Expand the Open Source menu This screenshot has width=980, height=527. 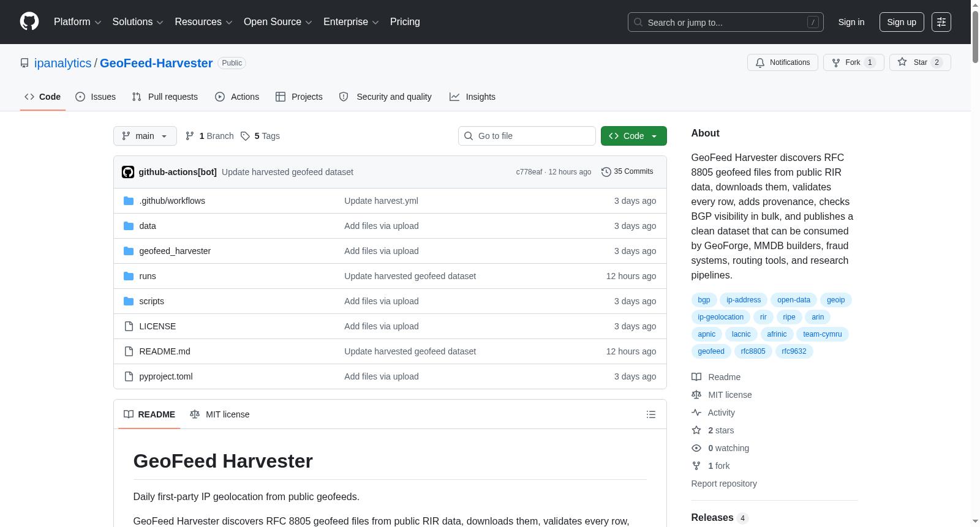278,22
